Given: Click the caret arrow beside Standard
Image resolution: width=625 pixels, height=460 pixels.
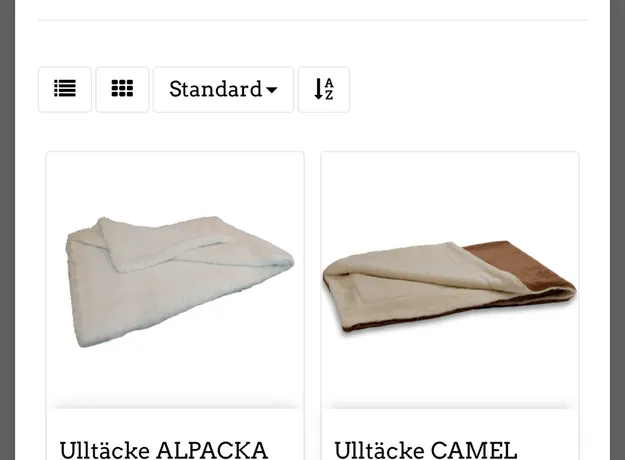Looking at the screenshot, I should (x=271, y=90).
